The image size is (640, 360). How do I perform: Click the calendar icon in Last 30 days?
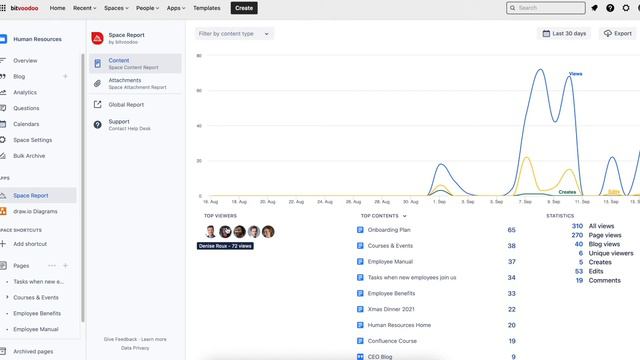[546, 33]
